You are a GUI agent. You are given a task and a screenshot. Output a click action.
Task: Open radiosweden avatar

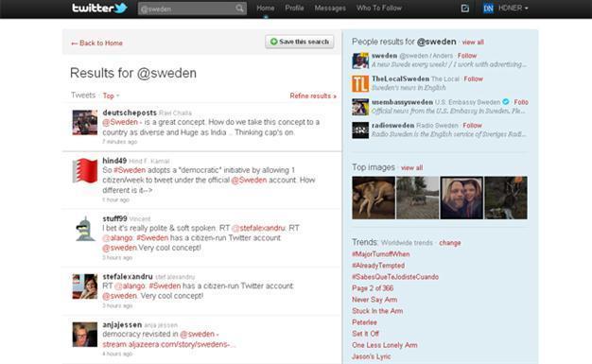(x=360, y=130)
